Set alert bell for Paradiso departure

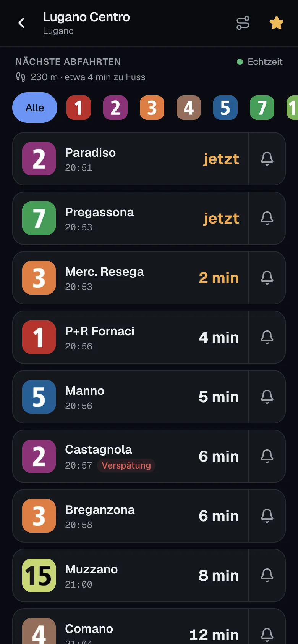(267, 159)
